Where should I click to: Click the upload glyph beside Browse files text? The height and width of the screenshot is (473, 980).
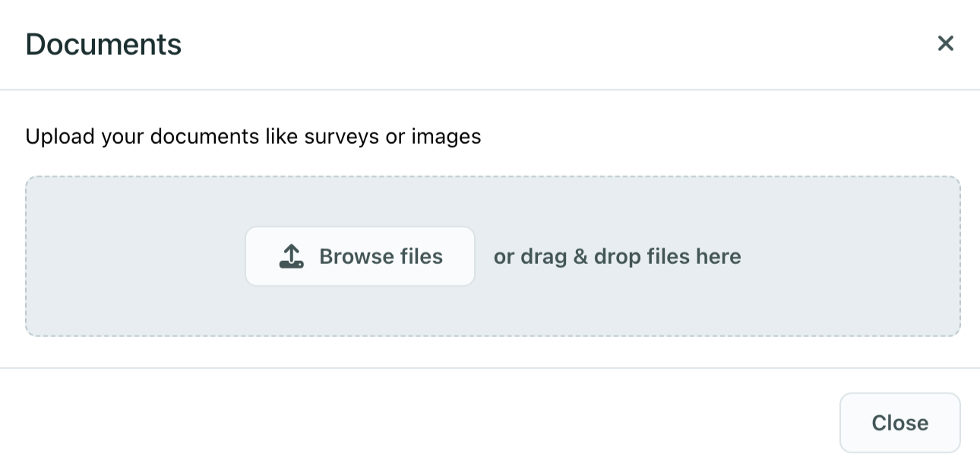[x=292, y=256]
